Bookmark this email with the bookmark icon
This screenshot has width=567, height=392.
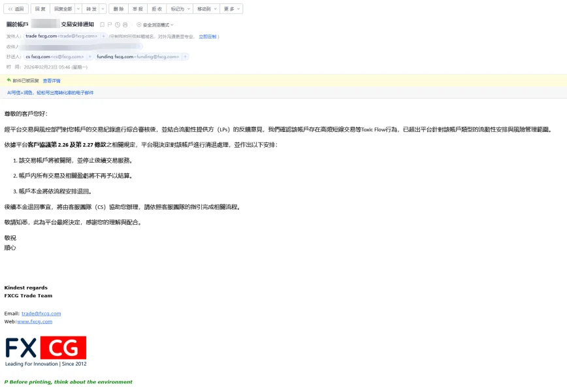click(x=103, y=25)
